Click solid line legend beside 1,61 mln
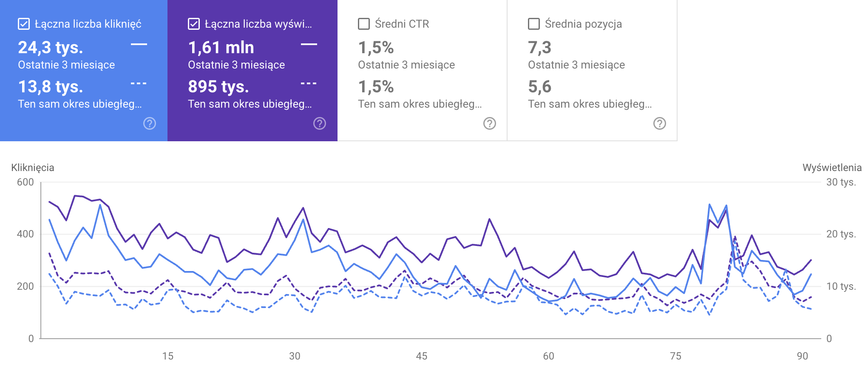Image resolution: width=868 pixels, height=371 pixels. pyautogui.click(x=309, y=44)
